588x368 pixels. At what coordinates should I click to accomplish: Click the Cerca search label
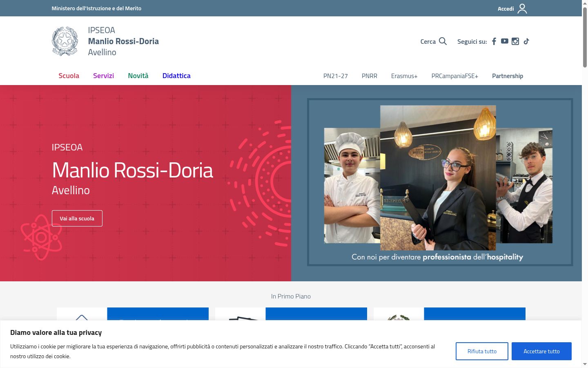pos(428,42)
